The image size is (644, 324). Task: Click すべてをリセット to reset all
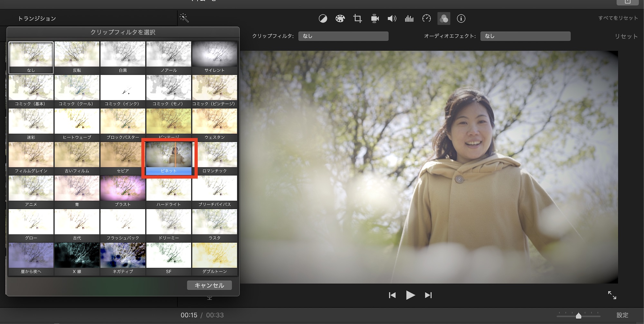(x=618, y=18)
